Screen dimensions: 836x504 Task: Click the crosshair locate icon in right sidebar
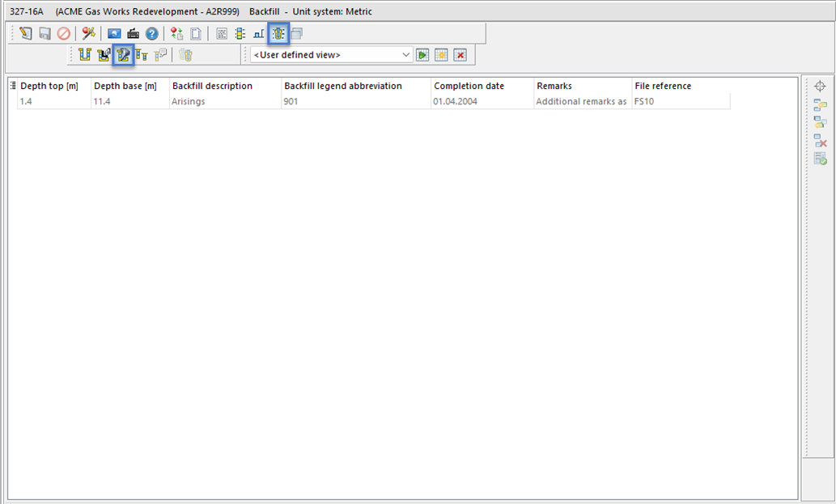820,87
